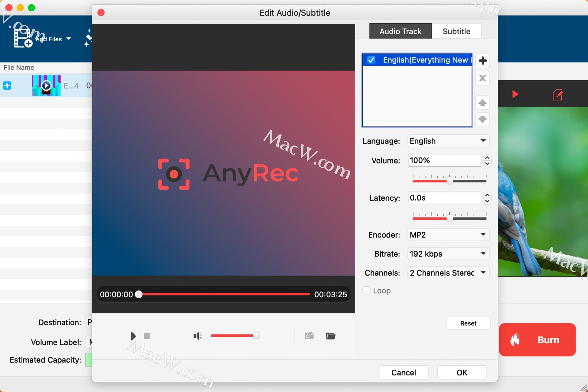
Task: Switch to the Subtitle tab
Action: [x=456, y=31]
